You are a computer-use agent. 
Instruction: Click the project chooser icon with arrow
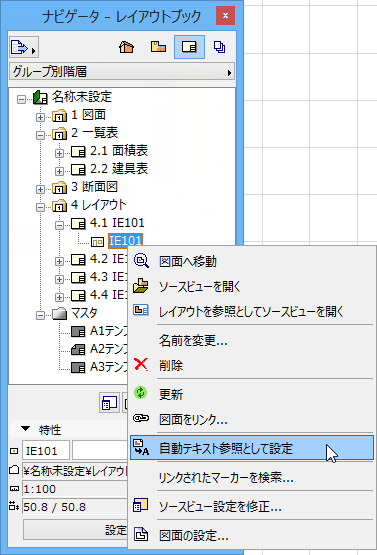click(x=24, y=47)
